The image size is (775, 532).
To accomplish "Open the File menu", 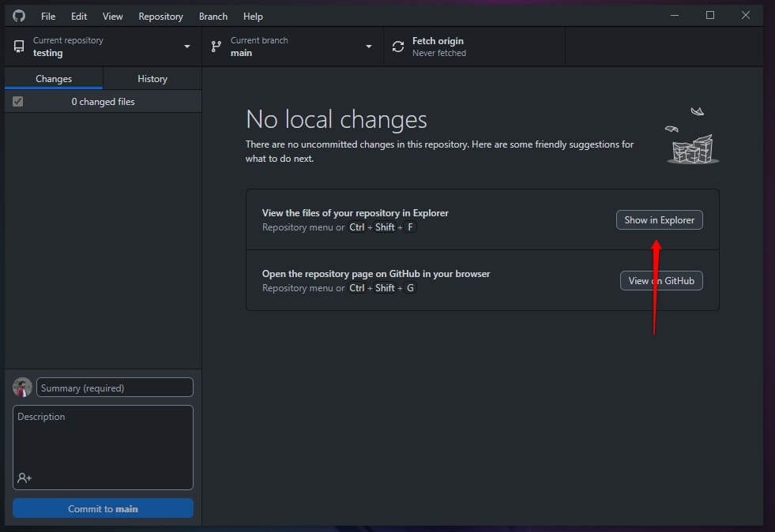I will [x=48, y=17].
